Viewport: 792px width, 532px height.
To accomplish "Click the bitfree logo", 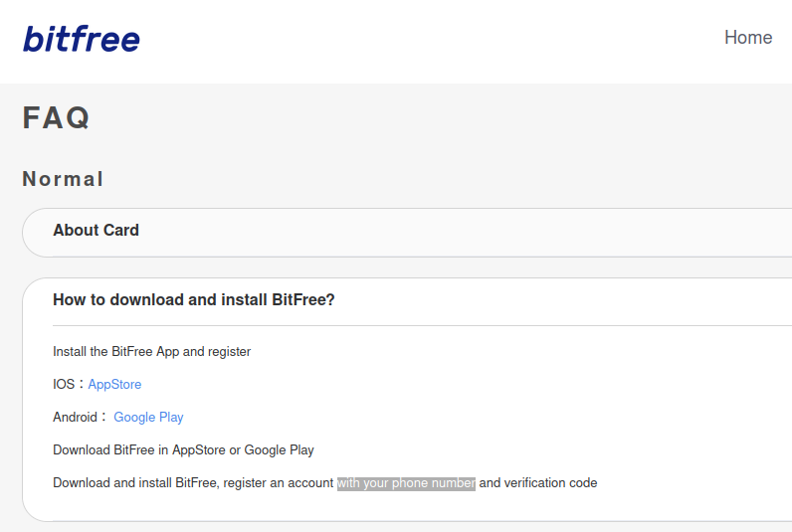I will [82, 39].
